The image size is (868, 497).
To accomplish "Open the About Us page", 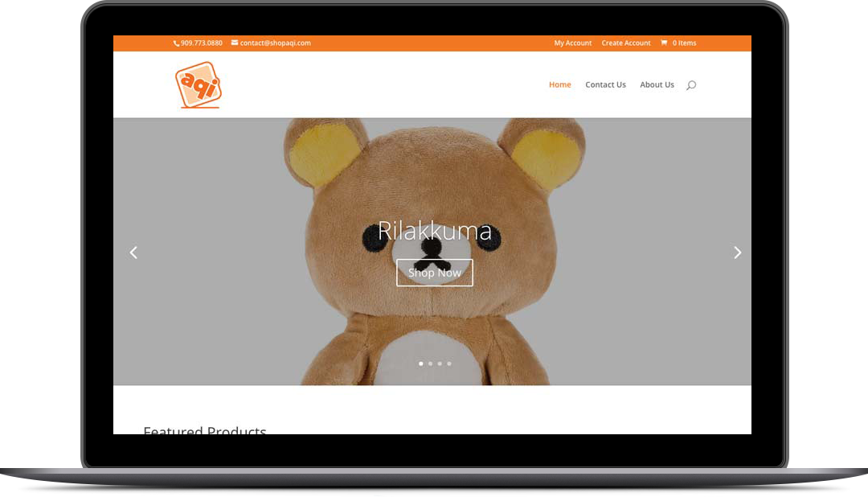I will pyautogui.click(x=657, y=84).
